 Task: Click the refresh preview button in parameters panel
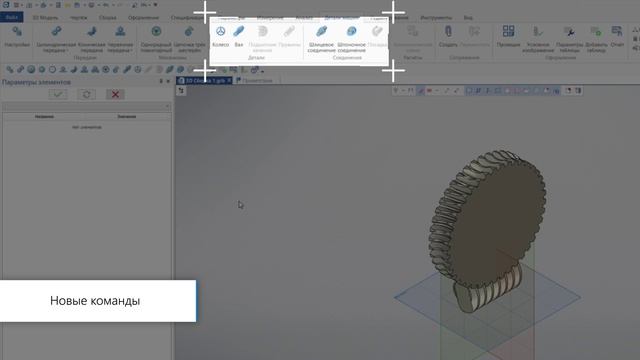pos(87,94)
